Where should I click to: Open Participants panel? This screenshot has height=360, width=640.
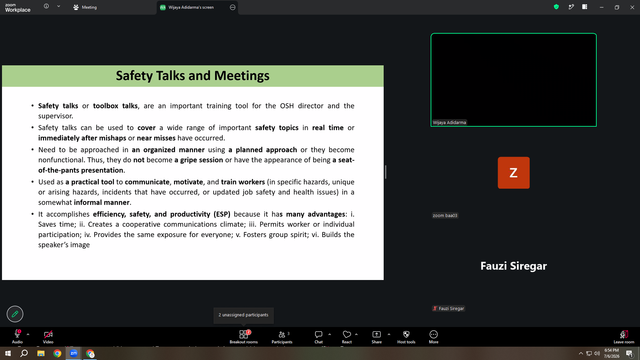pyautogui.click(x=282, y=336)
